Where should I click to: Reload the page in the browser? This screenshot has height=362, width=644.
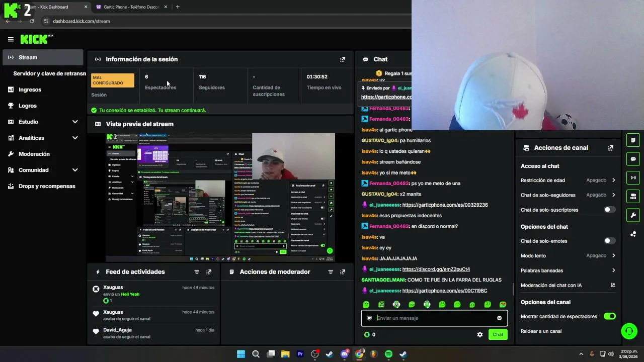(32, 21)
